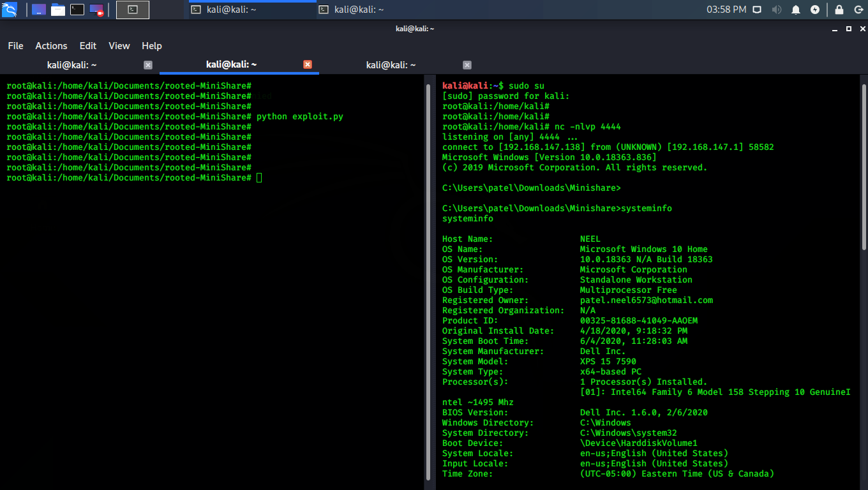Switch to the third kali@kali terminal tab
The width and height of the screenshot is (868, 490).
click(x=391, y=65)
